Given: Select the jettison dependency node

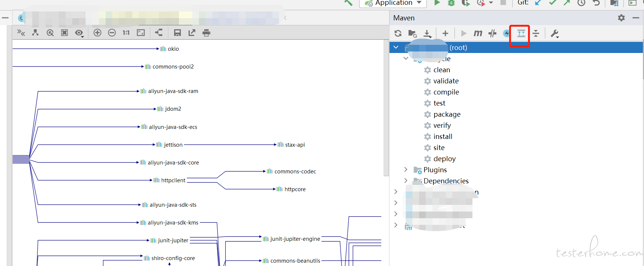Looking at the screenshot, I should pyautogui.click(x=169, y=145).
